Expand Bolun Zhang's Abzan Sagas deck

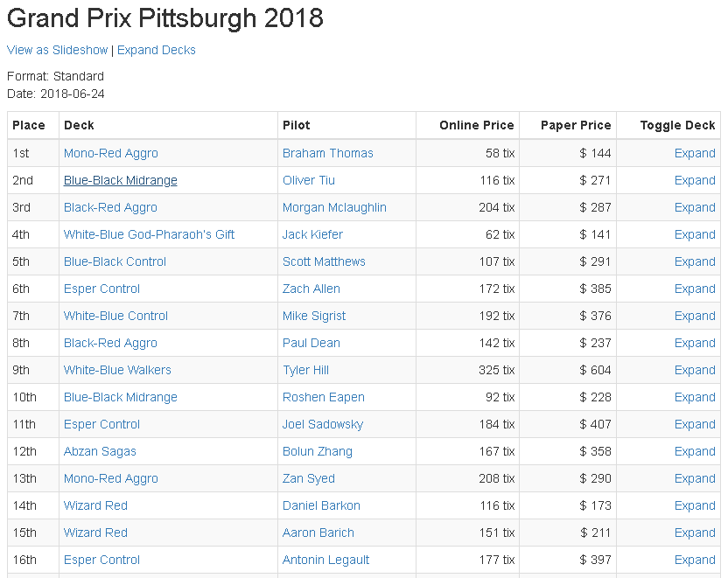(x=695, y=451)
